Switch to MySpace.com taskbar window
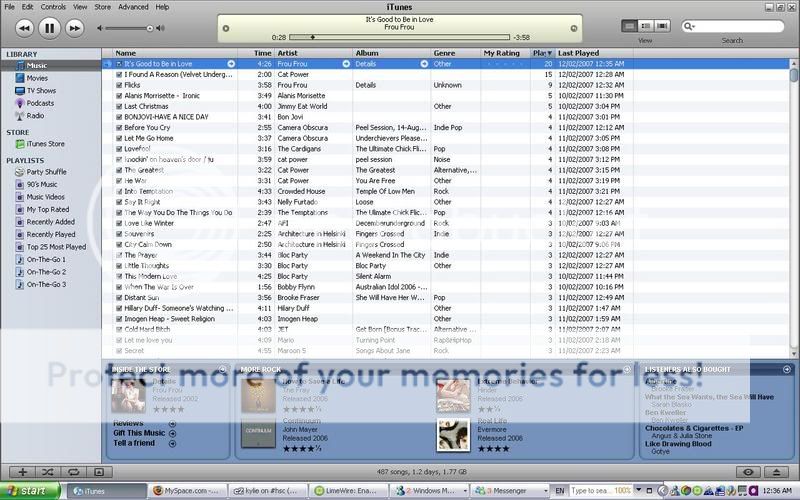 (x=187, y=491)
